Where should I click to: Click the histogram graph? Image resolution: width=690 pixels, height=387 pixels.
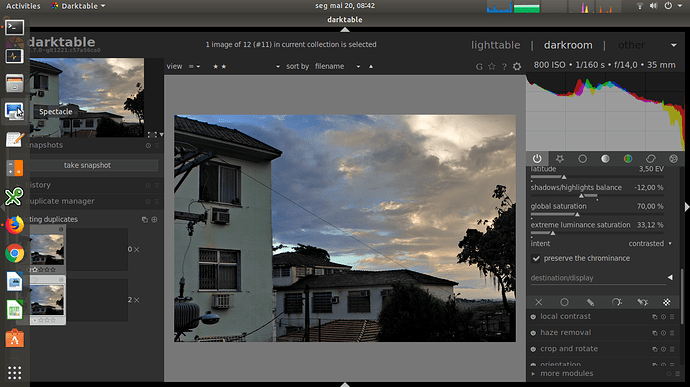606,112
